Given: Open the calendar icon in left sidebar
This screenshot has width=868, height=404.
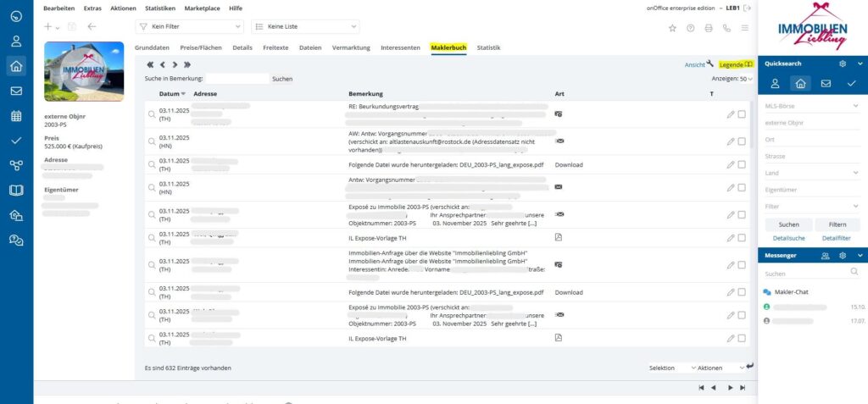Looking at the screenshot, I should pos(16,116).
